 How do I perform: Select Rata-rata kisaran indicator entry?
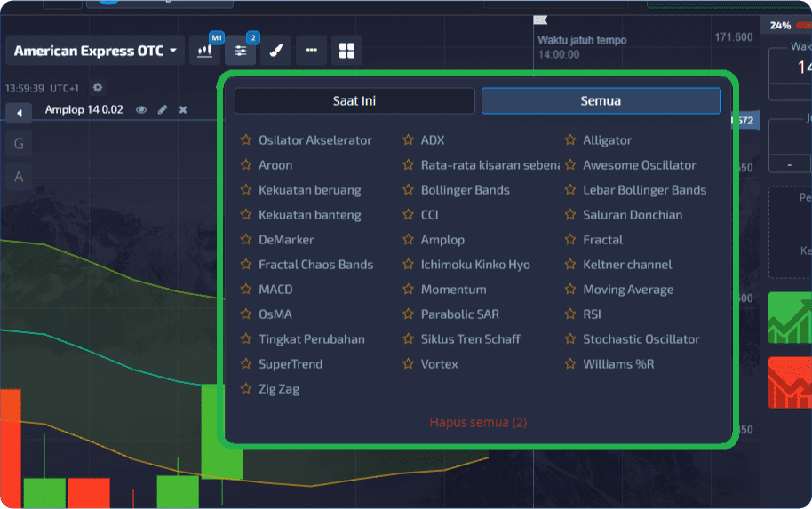pyautogui.click(x=490, y=165)
